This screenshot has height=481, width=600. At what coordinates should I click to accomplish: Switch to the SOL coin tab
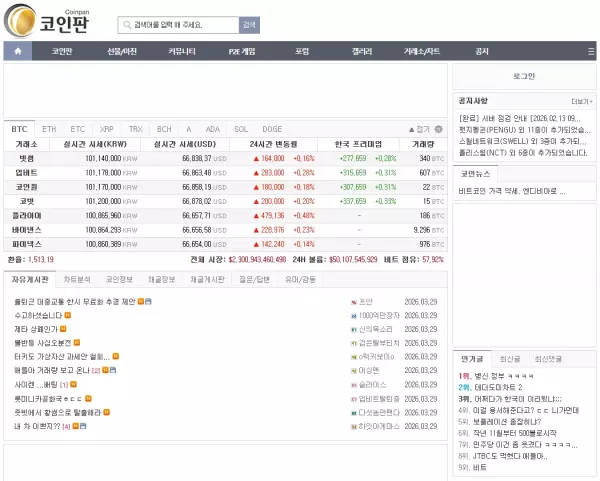coord(241,129)
